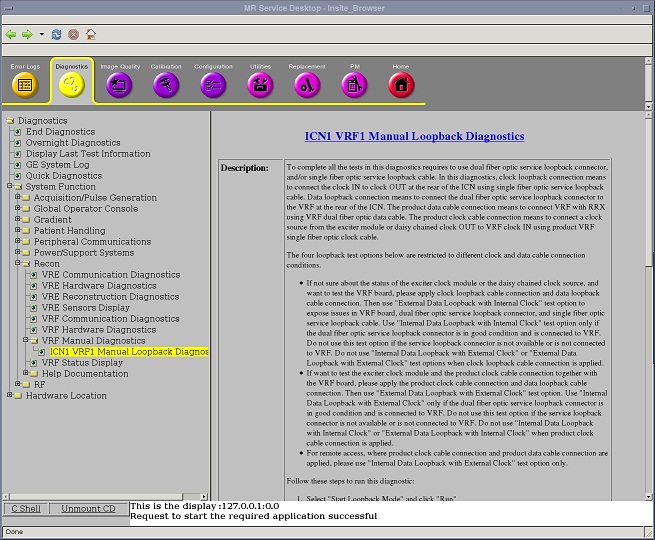Click the Unmount CD button
655x540 pixels.
tap(88, 509)
